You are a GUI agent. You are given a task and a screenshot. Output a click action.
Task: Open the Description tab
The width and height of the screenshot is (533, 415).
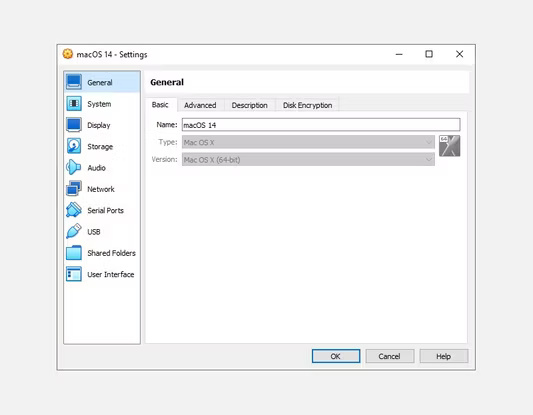(250, 105)
